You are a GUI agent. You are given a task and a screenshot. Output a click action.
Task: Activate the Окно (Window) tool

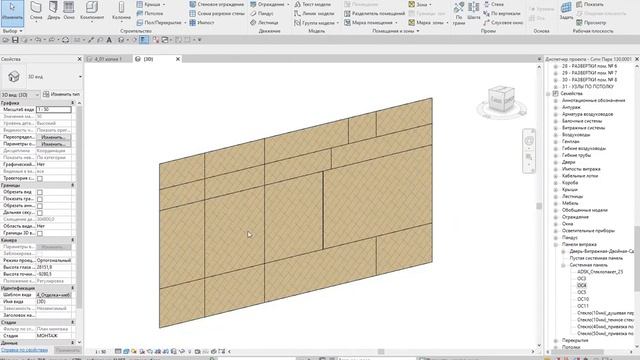pos(69,11)
